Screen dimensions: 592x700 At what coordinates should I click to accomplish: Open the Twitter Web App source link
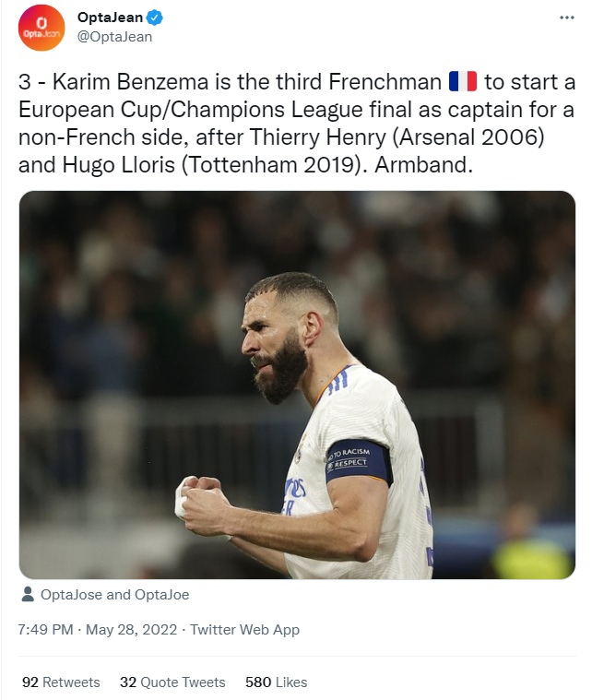point(244,630)
